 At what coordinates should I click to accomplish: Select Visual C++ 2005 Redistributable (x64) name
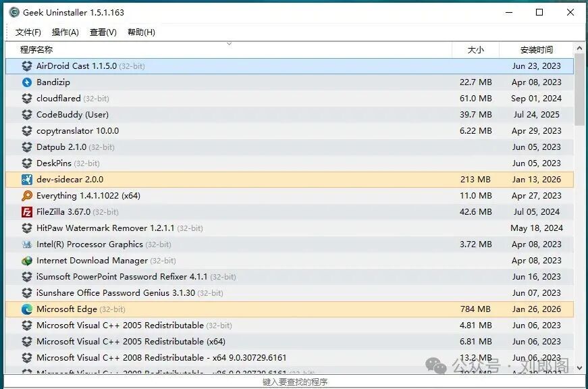[x=131, y=341]
